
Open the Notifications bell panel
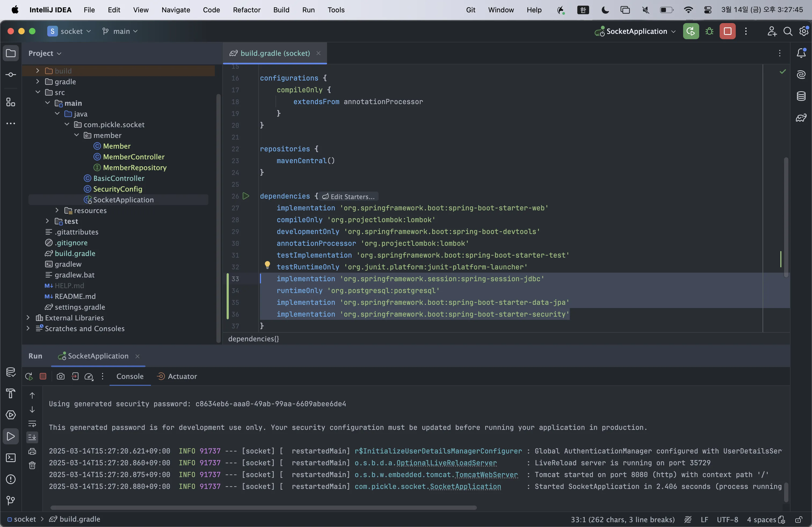click(801, 53)
